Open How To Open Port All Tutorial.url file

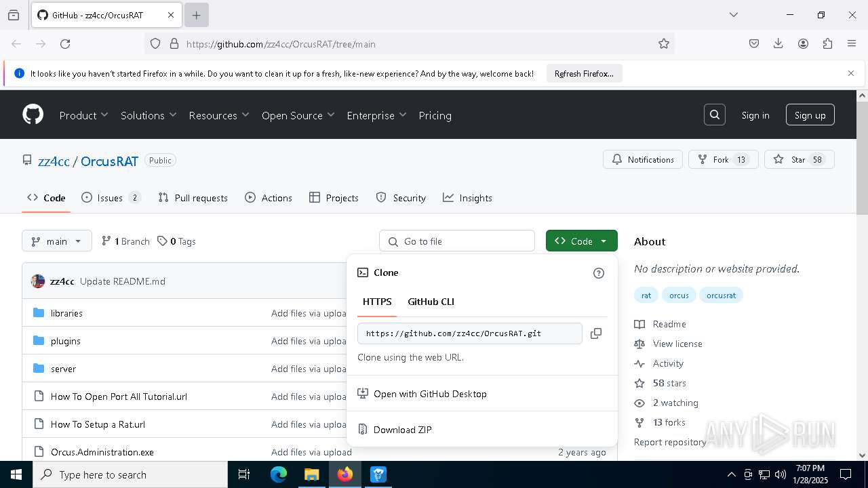[119, 396]
